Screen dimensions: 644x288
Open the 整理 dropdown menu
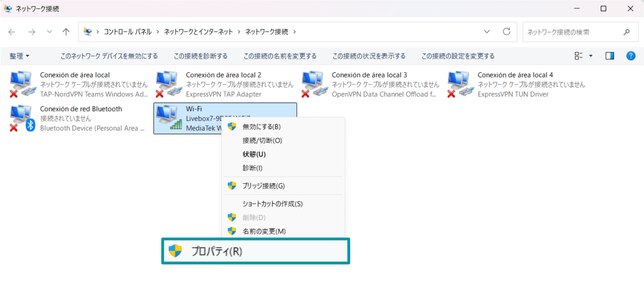19,56
